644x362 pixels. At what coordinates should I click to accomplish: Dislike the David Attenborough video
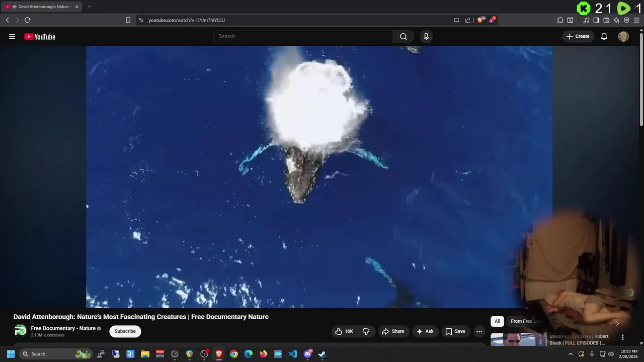click(366, 331)
